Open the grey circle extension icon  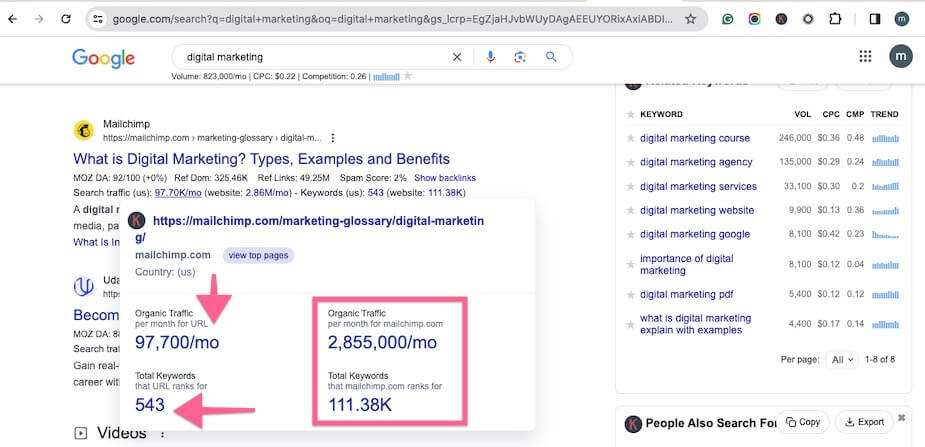(808, 19)
